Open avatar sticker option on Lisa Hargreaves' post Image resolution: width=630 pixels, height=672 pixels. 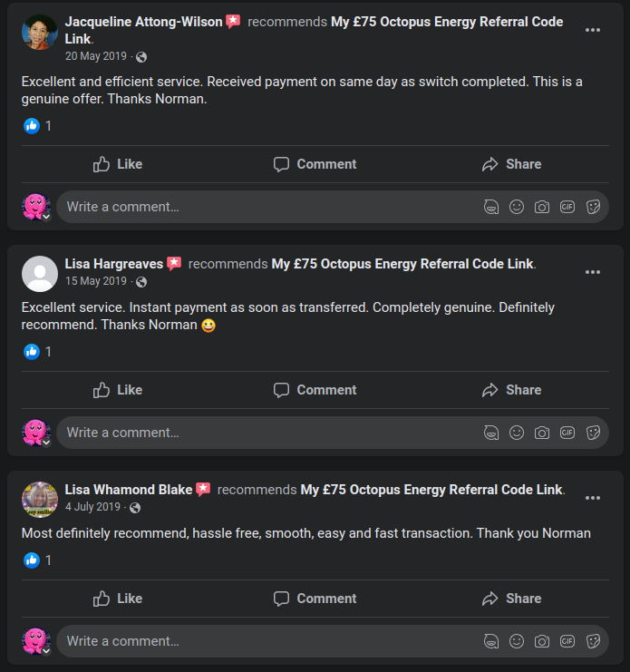tap(491, 433)
